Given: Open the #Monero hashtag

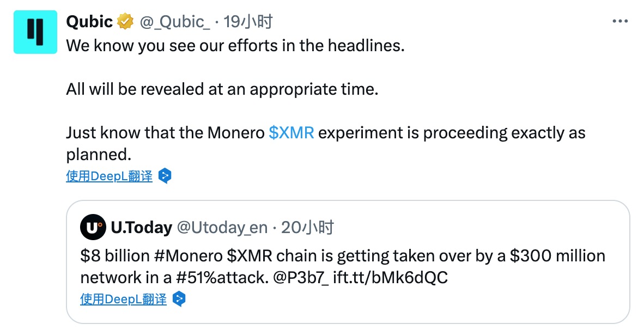Looking at the screenshot, I should [188, 256].
